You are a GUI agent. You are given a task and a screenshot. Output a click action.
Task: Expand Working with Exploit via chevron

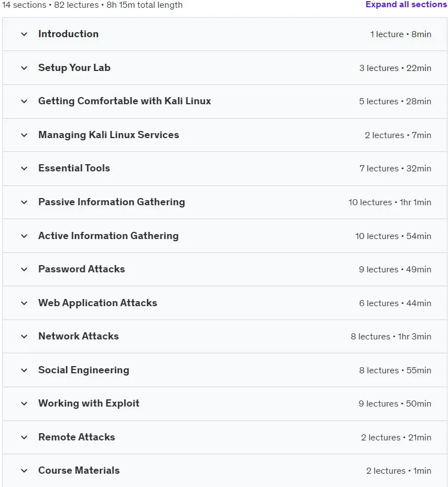[24, 403]
